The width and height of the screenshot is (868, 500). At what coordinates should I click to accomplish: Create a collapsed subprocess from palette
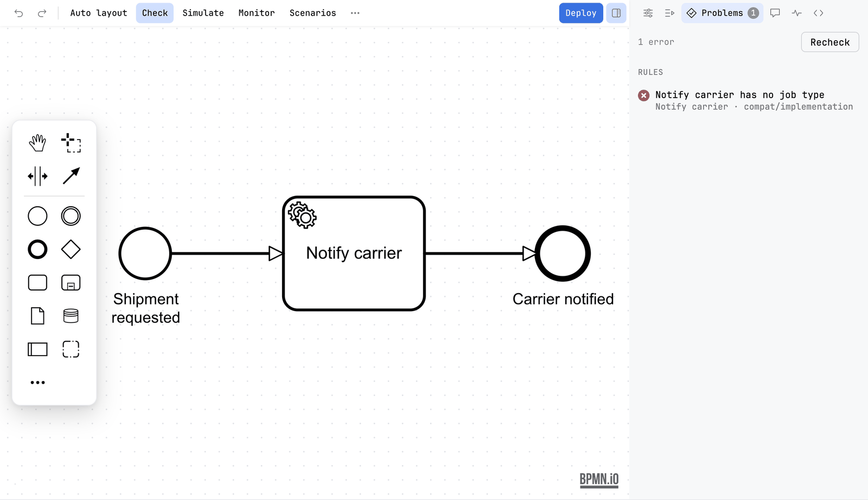pos(71,283)
